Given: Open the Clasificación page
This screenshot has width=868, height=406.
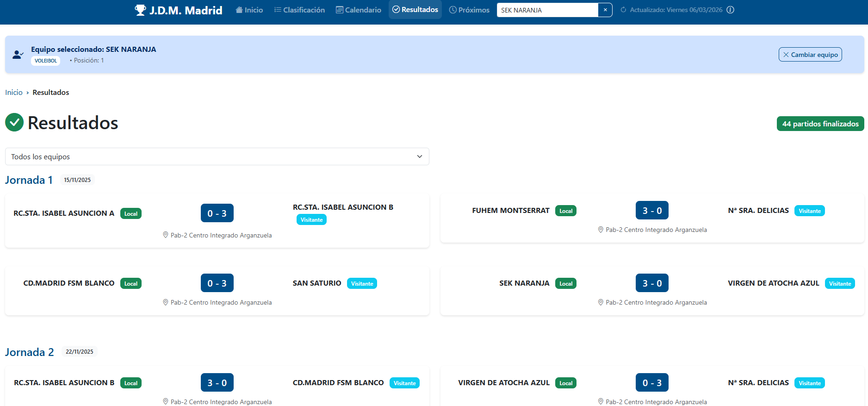Looking at the screenshot, I should [x=299, y=10].
